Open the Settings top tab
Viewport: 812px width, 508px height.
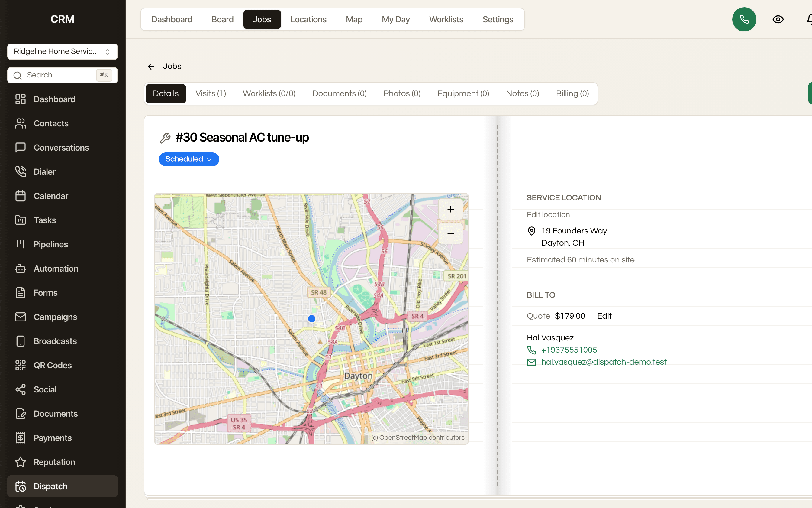(498, 19)
